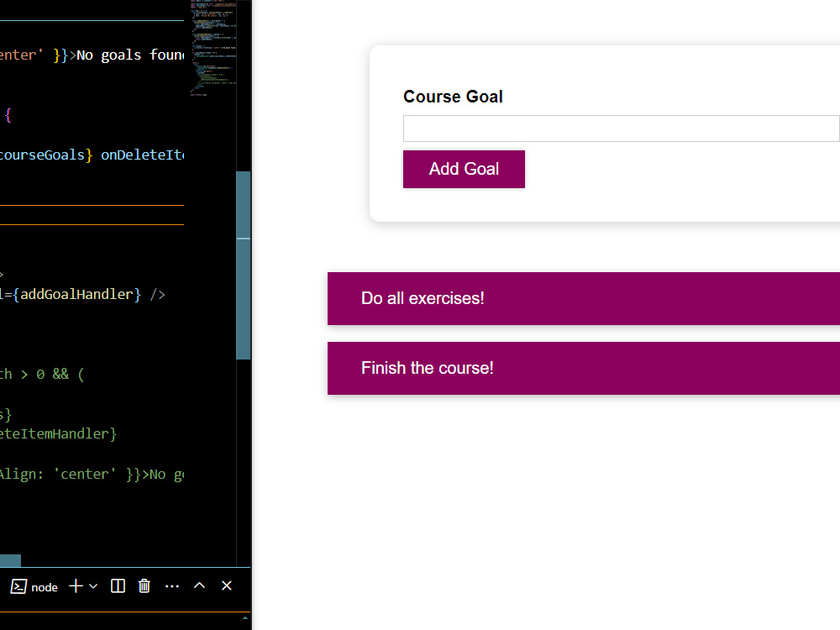The width and height of the screenshot is (840, 630).
Task: Click the editor vertical scrollbar thumb
Action: click(x=244, y=265)
